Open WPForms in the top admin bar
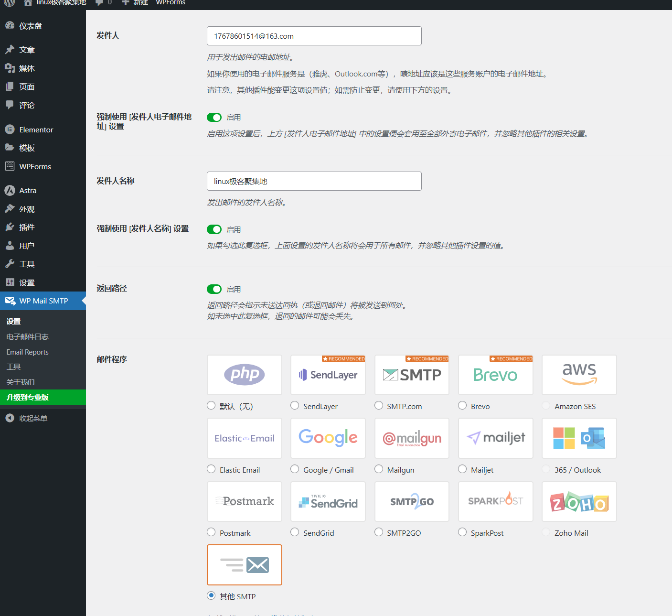 click(x=171, y=2)
